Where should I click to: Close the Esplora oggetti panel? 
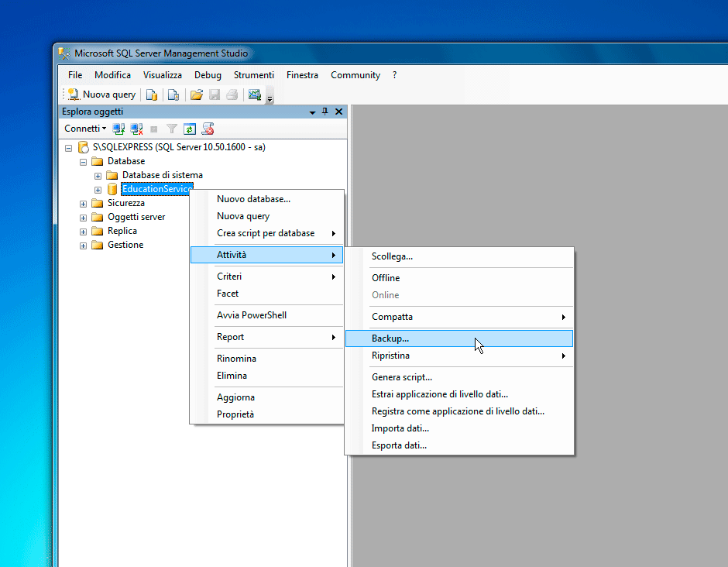339,112
